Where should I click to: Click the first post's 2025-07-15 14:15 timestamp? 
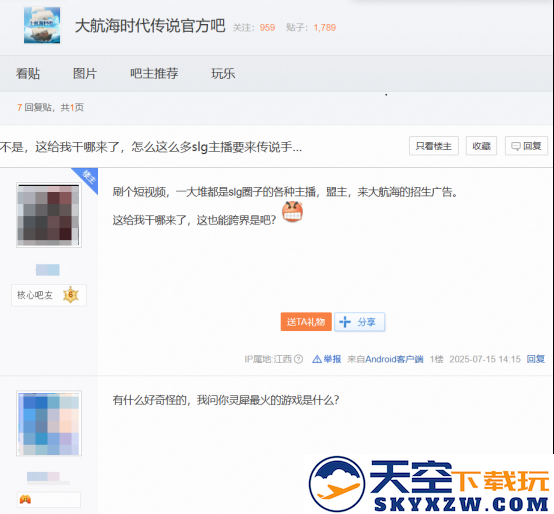[485, 359]
